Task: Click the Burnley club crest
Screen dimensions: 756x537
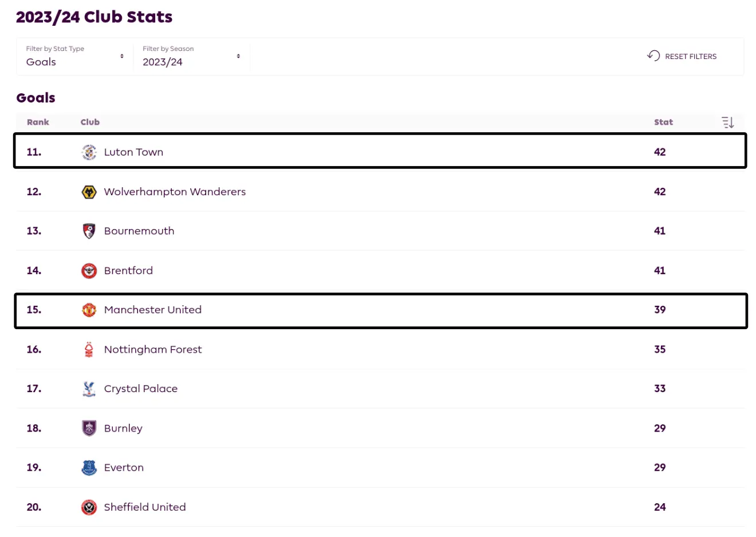Action: coord(89,428)
